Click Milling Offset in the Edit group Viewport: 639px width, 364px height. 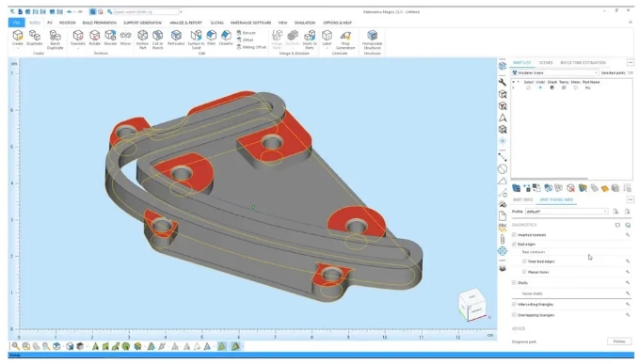[x=251, y=47]
